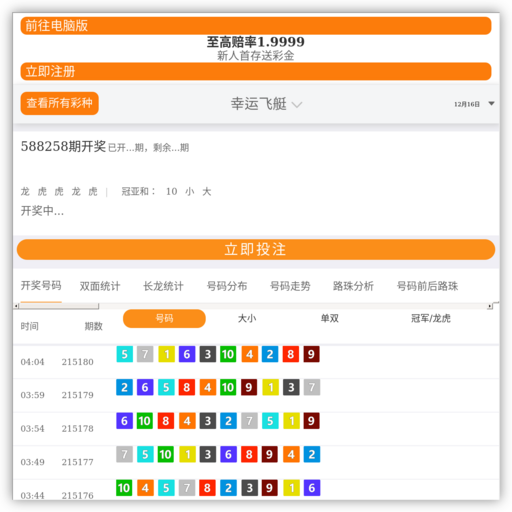Switch to 路珠分析 tab

(x=353, y=286)
